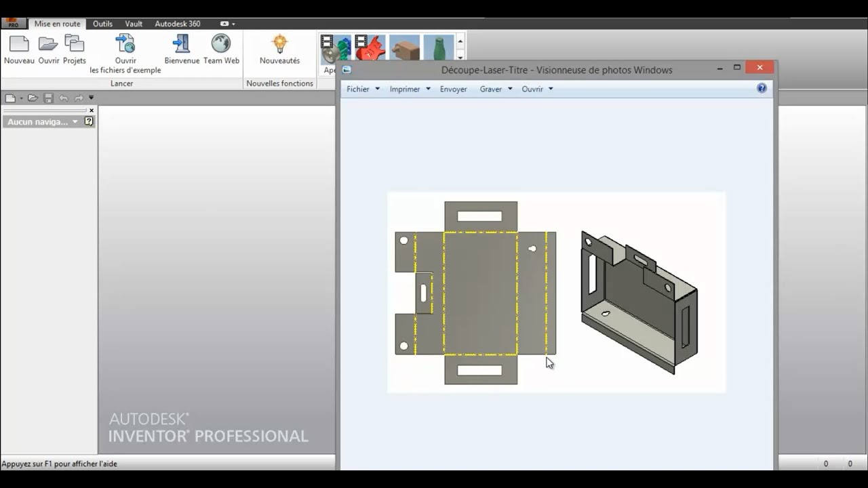Click the photo viewer blue help icon
868x488 pixels.
[x=762, y=88]
